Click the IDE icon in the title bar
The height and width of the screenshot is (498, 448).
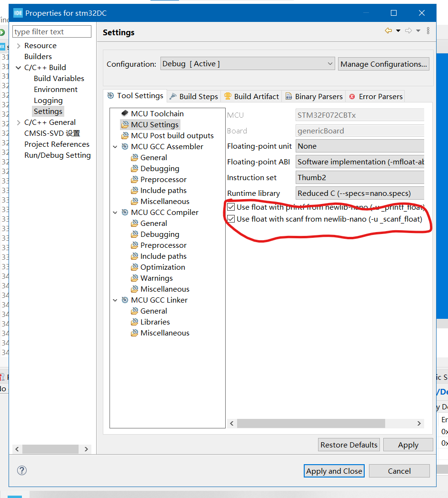pyautogui.click(x=18, y=13)
